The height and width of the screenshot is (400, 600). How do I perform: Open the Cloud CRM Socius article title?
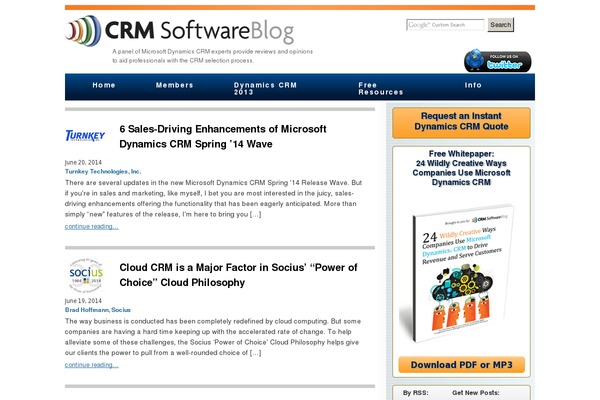pyautogui.click(x=238, y=275)
